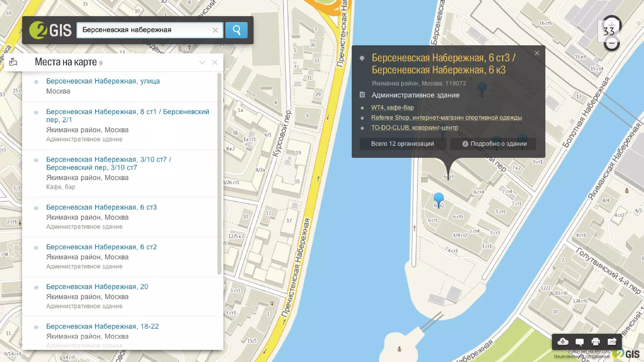Open the Referee Shop organization link
The height and width of the screenshot is (362, 644).
[x=446, y=118]
